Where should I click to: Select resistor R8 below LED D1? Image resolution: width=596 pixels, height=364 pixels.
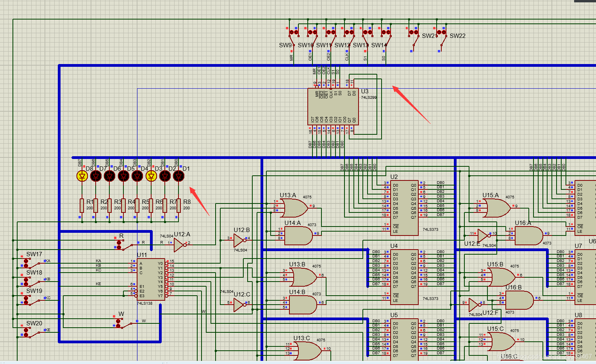pos(178,206)
